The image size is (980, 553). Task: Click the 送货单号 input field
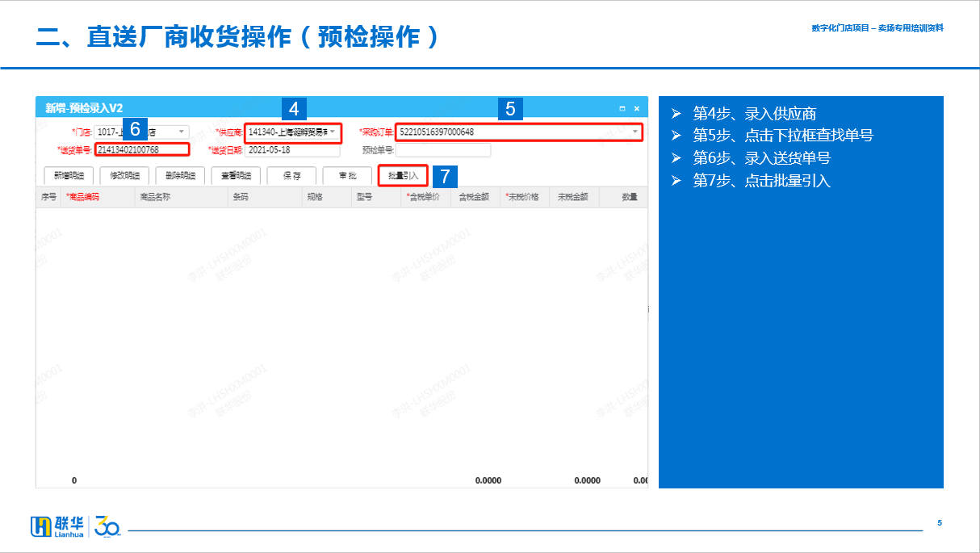(x=142, y=149)
